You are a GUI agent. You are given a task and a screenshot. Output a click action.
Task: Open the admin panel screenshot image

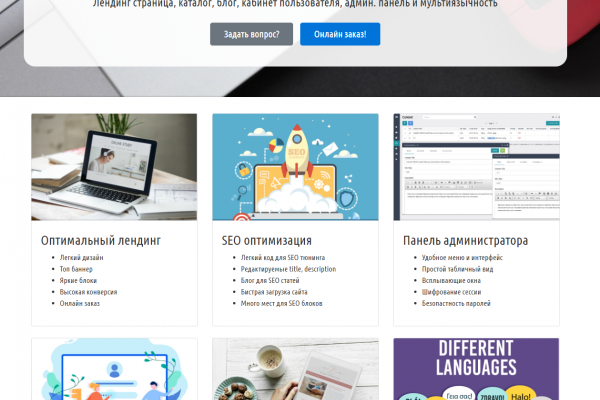(x=476, y=167)
